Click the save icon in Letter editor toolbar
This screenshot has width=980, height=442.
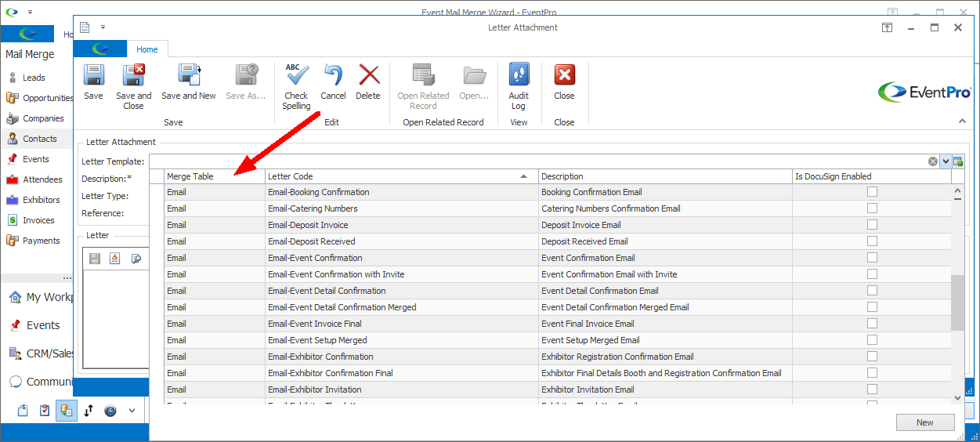tap(95, 258)
